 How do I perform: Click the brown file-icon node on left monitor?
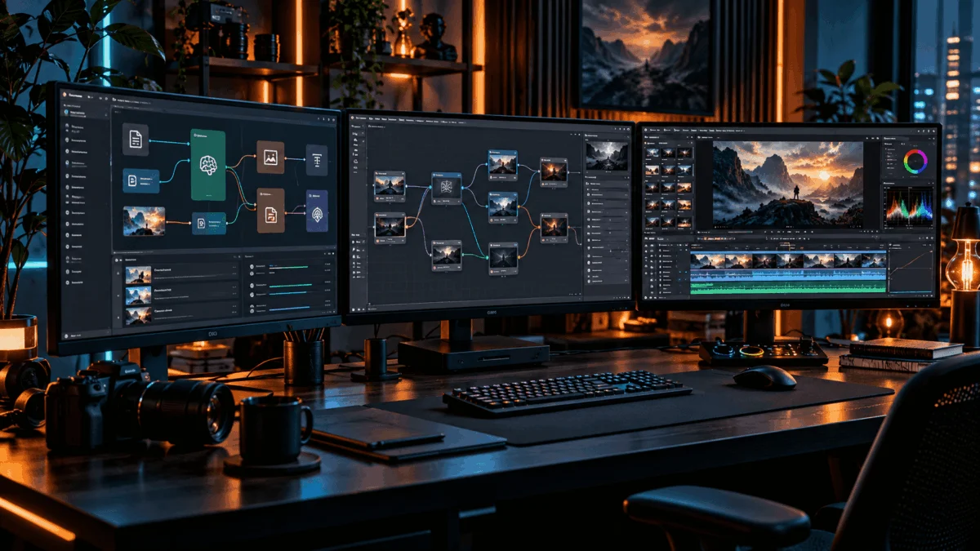(x=270, y=211)
